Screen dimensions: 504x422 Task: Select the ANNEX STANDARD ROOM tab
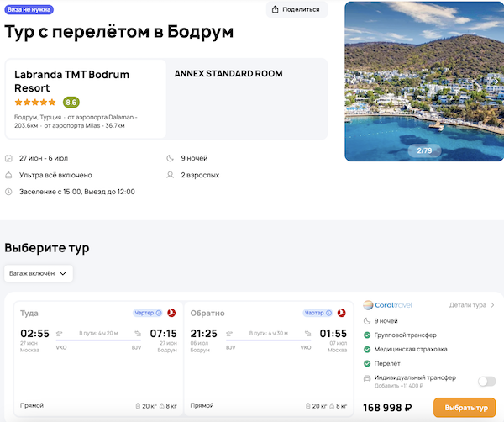228,74
